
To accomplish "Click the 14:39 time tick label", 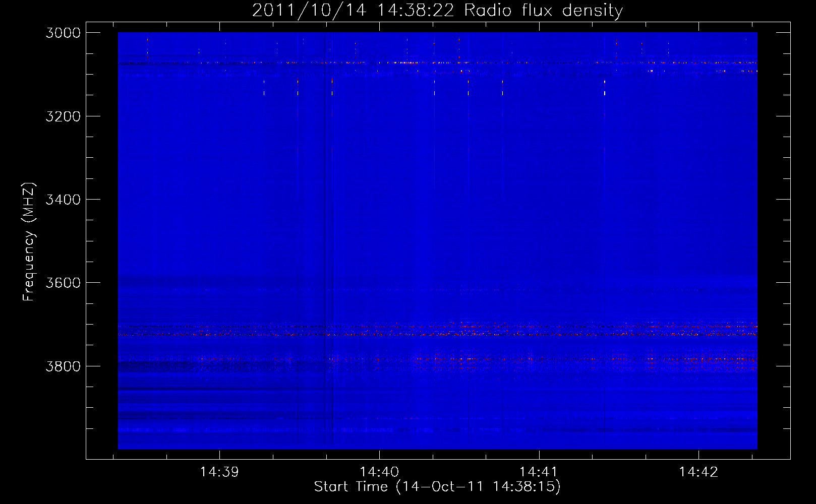I will (219, 472).
